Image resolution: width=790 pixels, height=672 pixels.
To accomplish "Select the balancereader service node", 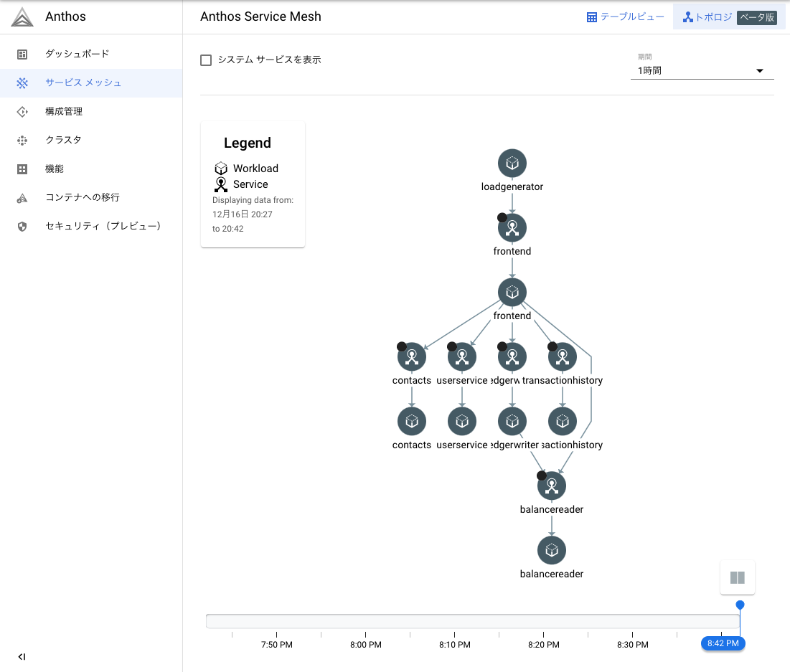I will point(552,486).
